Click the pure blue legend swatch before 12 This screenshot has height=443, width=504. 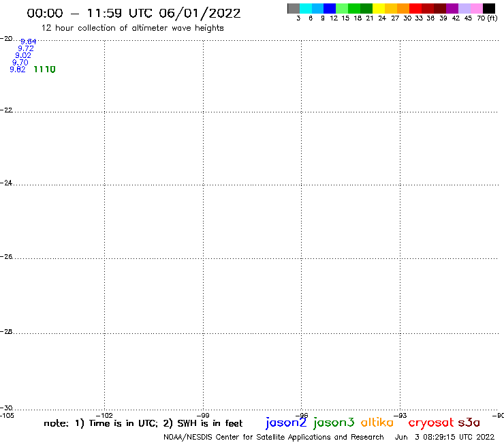[330, 8]
